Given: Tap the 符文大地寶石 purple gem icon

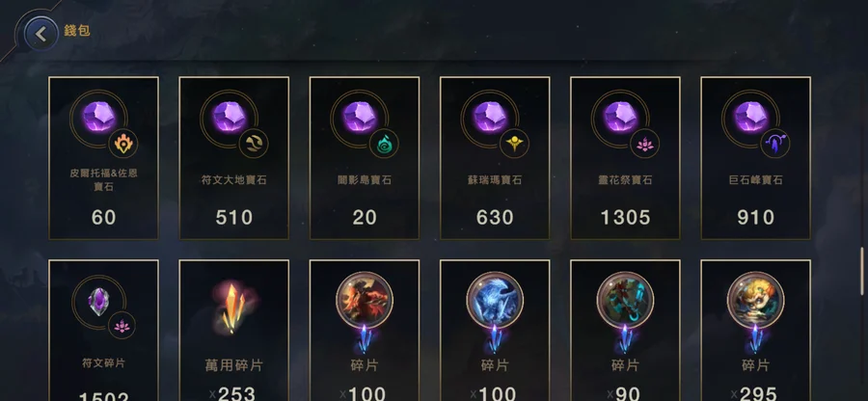Looking at the screenshot, I should (230, 118).
